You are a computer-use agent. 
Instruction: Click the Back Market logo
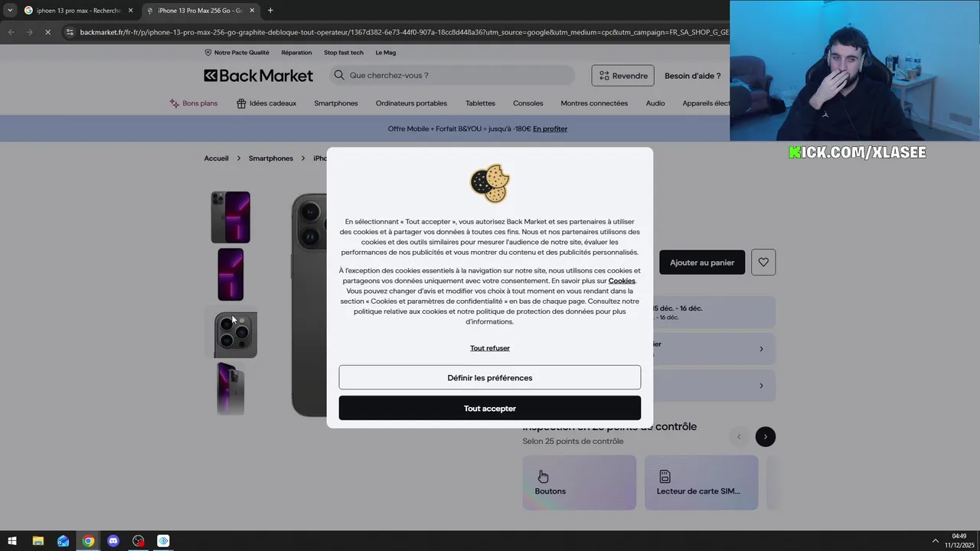(x=258, y=75)
